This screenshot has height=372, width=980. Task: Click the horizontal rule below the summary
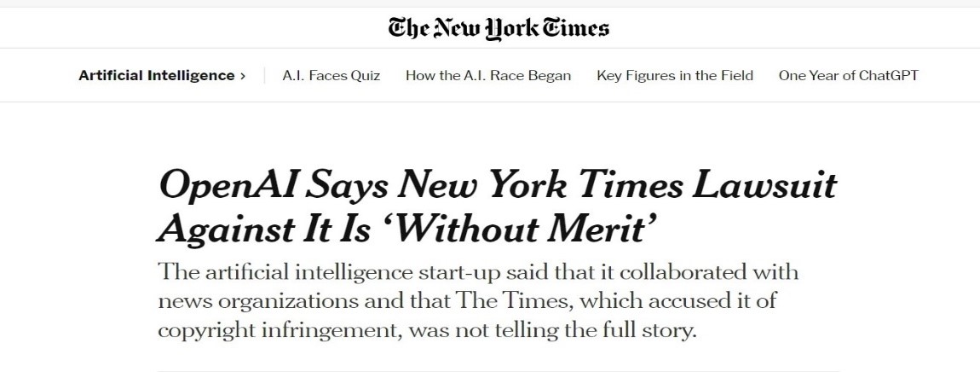point(498,370)
